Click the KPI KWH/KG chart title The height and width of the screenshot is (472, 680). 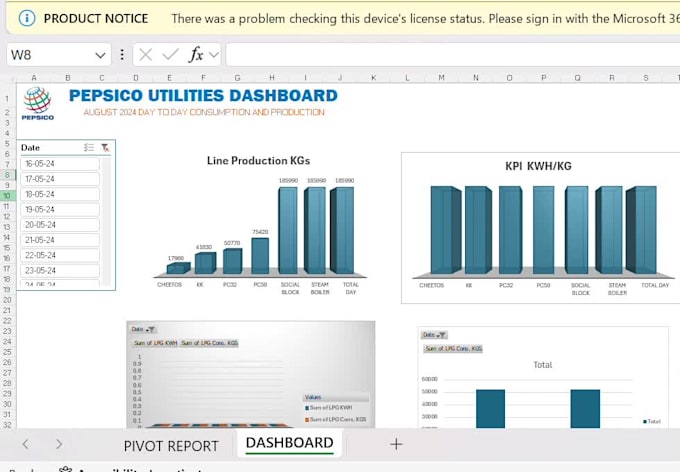click(538, 166)
